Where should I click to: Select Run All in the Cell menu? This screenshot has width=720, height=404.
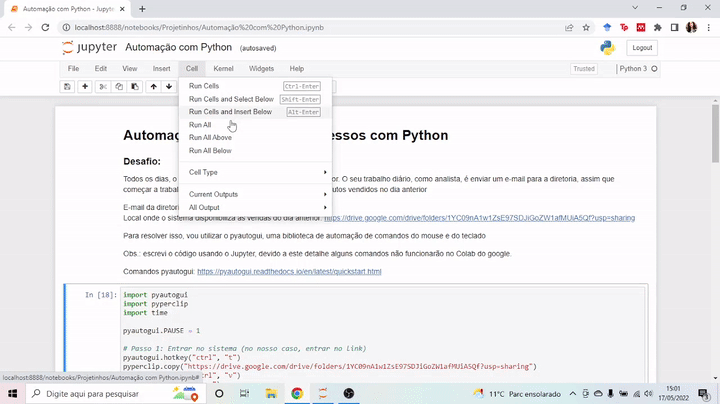click(255, 125)
